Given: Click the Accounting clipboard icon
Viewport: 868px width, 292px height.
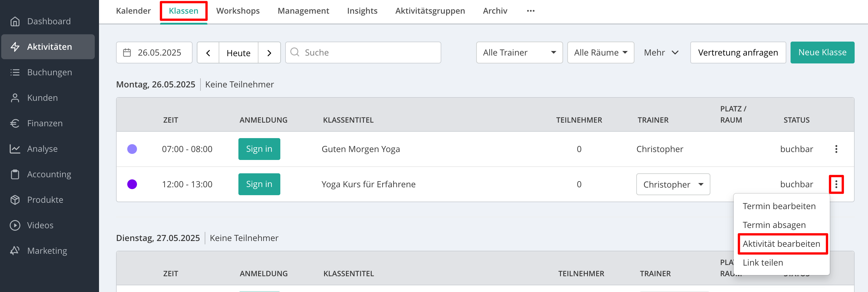Looking at the screenshot, I should [x=15, y=174].
